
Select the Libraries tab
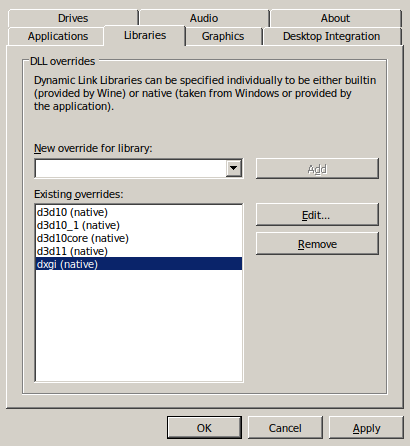[x=145, y=35]
